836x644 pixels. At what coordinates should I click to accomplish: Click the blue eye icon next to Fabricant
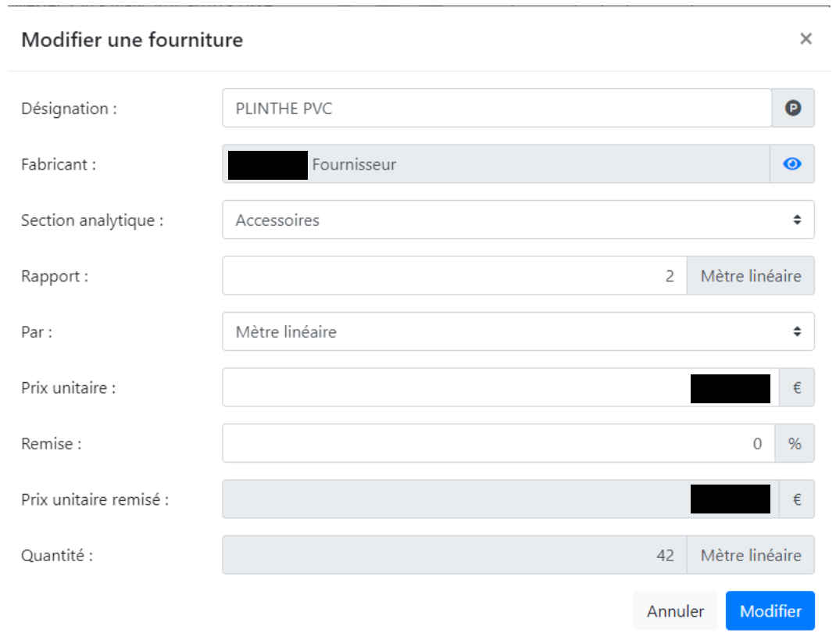point(793,164)
